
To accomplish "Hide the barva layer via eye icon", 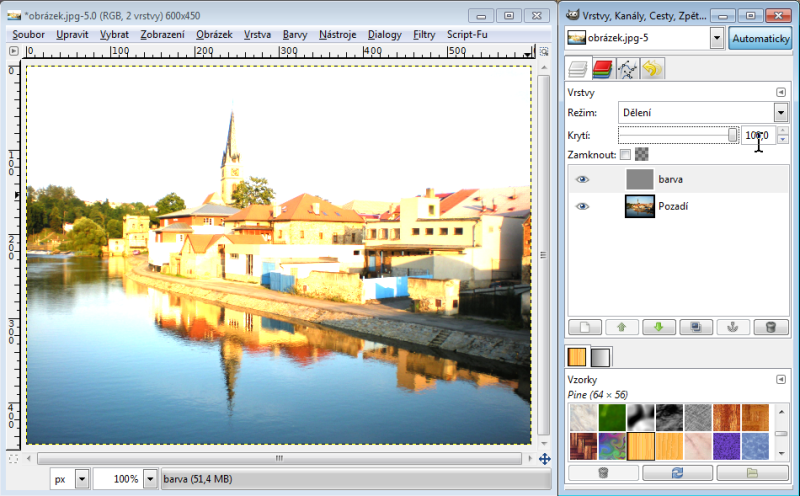I will 582,180.
